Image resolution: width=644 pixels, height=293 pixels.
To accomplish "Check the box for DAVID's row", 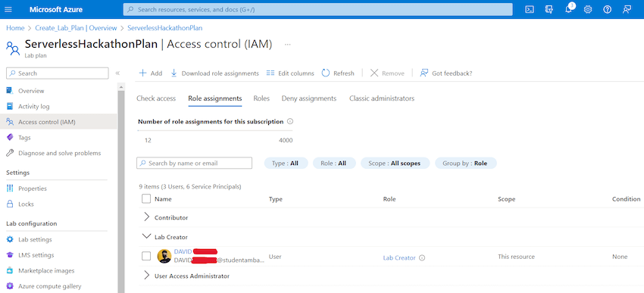I will pos(146,256).
